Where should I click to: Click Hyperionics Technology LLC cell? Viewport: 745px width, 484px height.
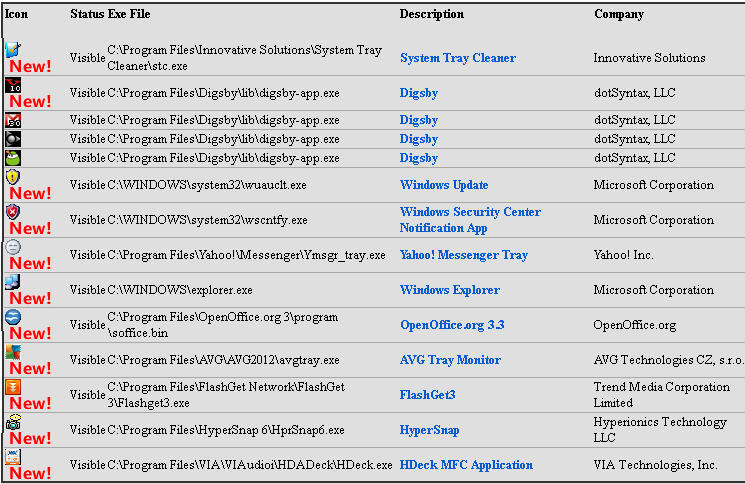[660, 430]
